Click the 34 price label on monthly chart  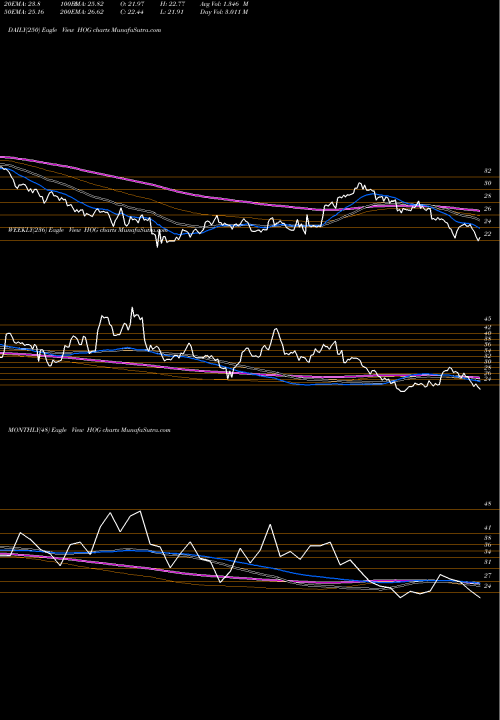(487, 552)
